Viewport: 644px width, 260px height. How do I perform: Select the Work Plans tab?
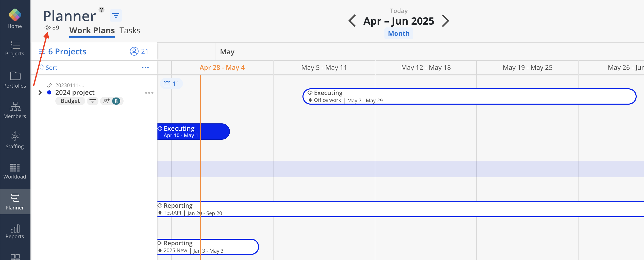point(92,30)
